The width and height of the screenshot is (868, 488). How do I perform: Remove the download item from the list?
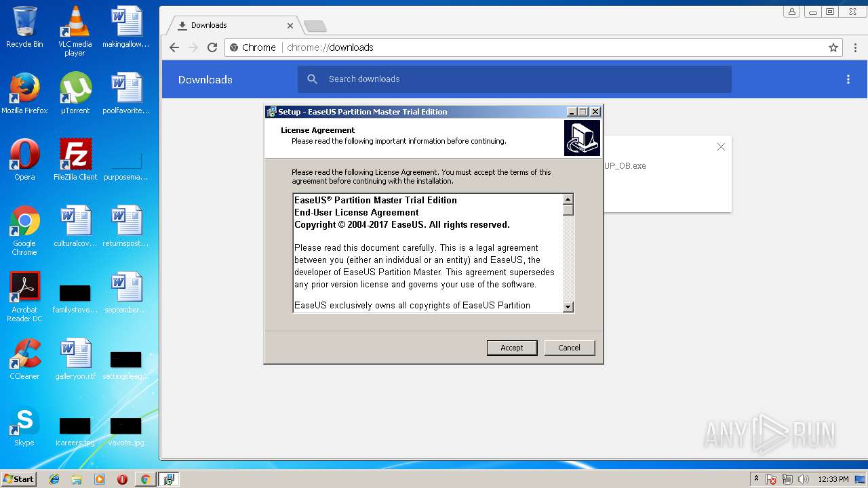pyautogui.click(x=721, y=147)
